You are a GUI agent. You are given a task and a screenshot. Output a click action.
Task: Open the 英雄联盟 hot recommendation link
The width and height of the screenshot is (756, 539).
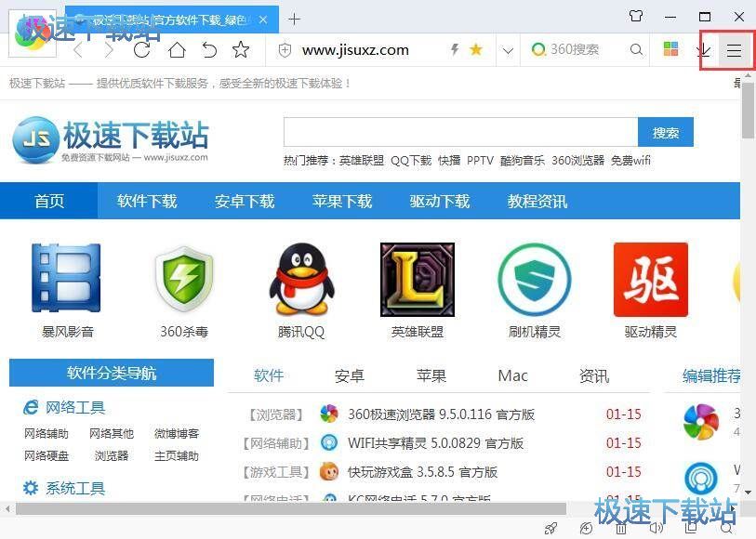click(x=361, y=161)
